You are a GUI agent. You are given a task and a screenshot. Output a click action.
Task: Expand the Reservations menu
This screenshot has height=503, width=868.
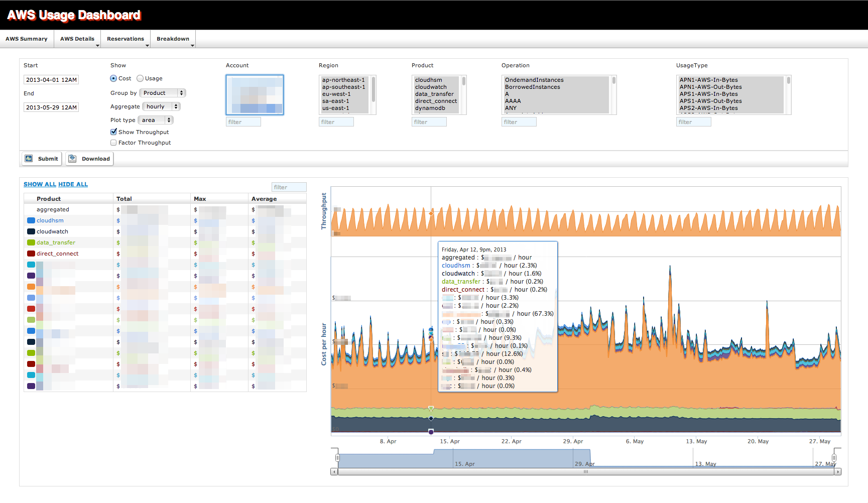(x=126, y=39)
